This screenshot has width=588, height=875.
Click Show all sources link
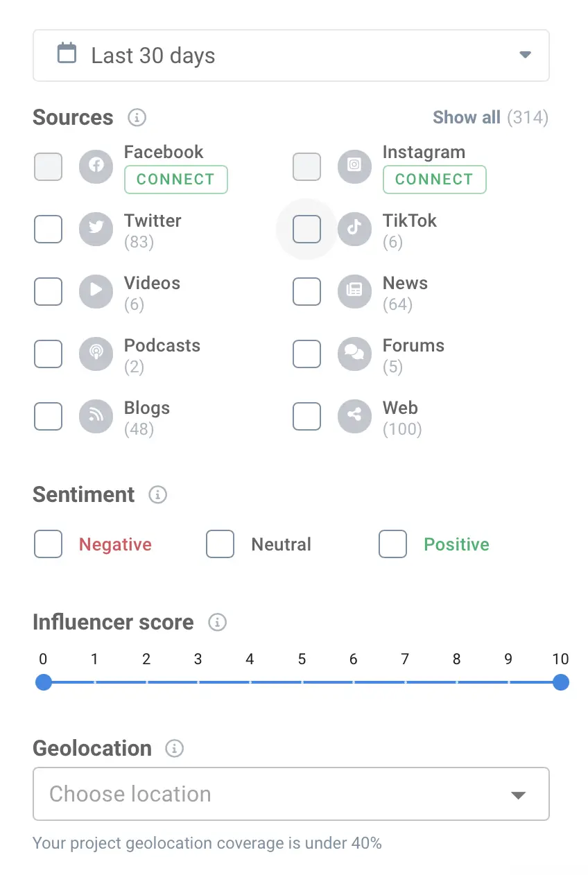[466, 117]
